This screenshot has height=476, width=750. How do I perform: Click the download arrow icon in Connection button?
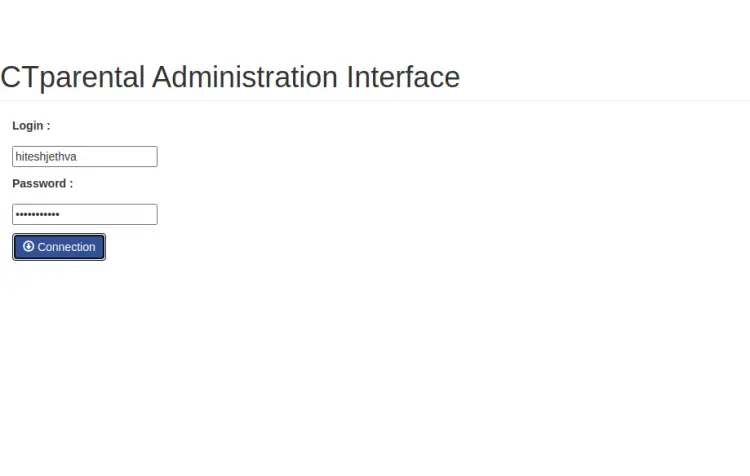tap(28, 246)
